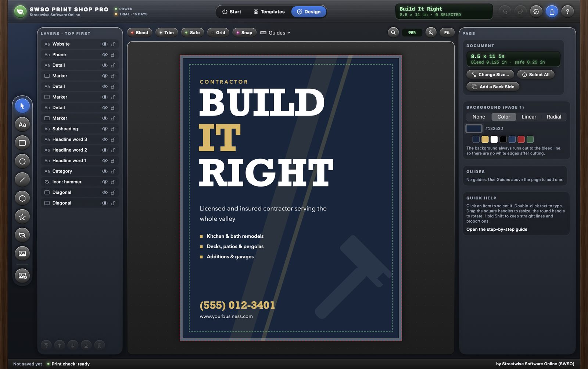Select the pointer Select tool
Viewport: 588px width, 369px height.
[22, 106]
